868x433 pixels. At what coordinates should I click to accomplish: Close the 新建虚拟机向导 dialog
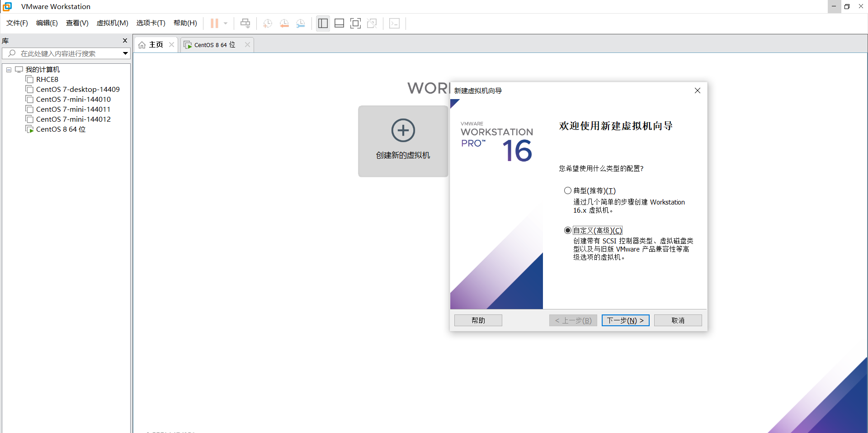pos(697,90)
